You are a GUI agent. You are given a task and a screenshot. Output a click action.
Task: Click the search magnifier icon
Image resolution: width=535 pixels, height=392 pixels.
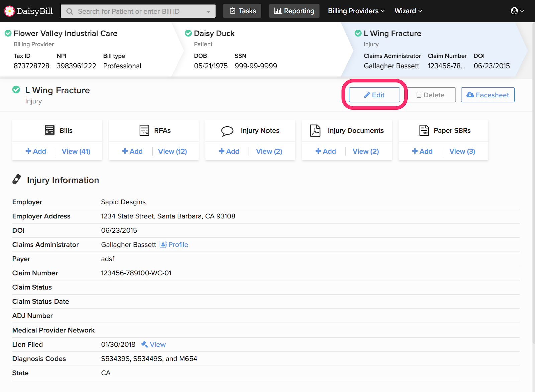pyautogui.click(x=70, y=11)
